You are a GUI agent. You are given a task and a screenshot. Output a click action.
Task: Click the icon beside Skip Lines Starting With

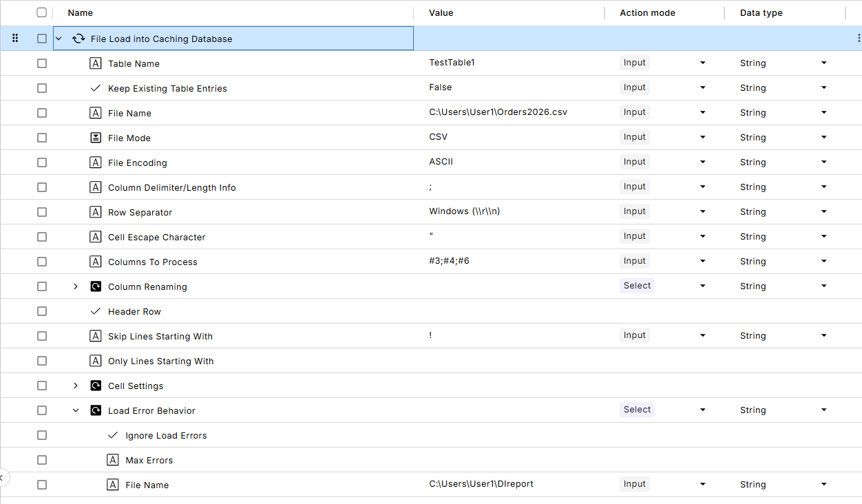point(96,336)
